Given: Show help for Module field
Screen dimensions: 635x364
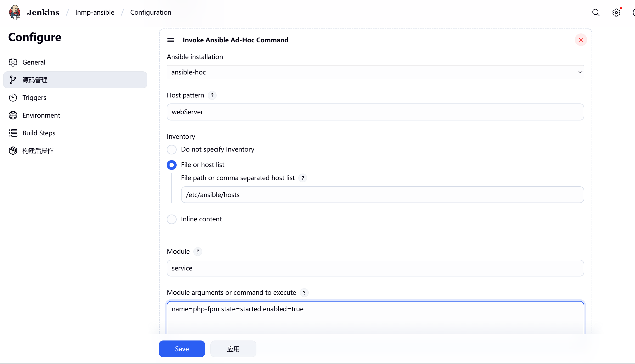Looking at the screenshot, I should (x=198, y=252).
